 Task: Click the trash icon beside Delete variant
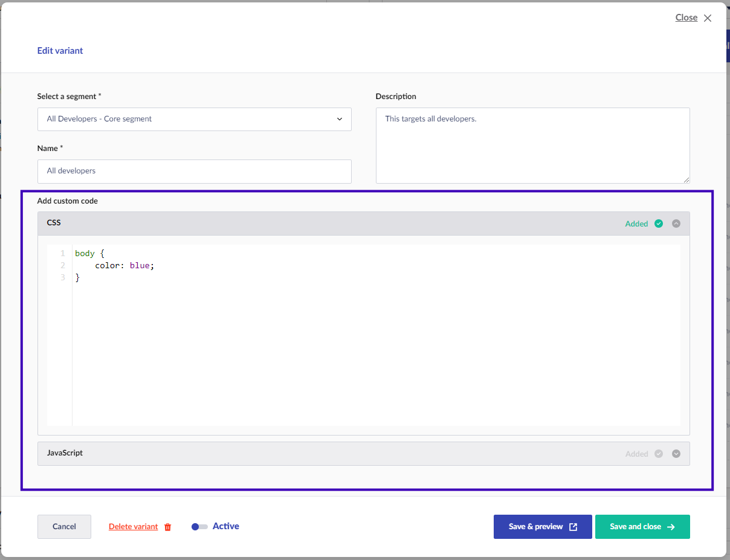(168, 527)
